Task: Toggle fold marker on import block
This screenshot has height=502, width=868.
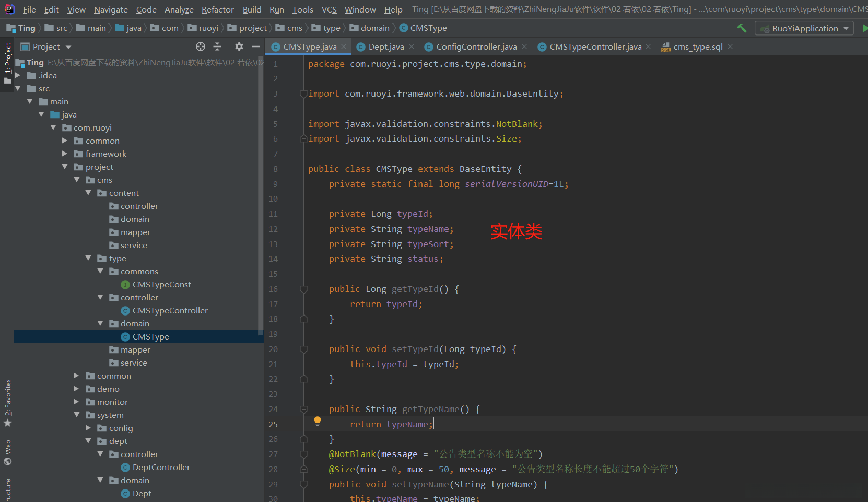Action: [304, 94]
